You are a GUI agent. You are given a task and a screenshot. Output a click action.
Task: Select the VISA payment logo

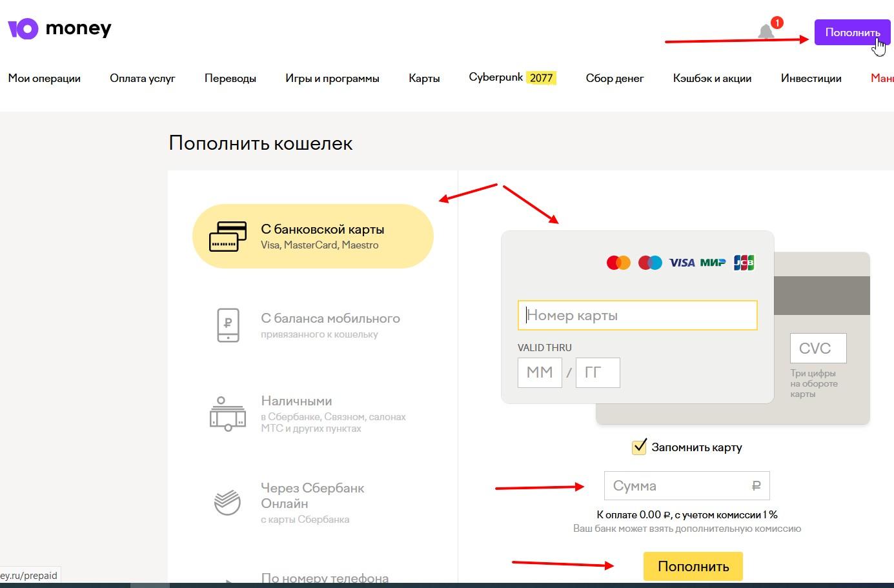[x=681, y=262]
